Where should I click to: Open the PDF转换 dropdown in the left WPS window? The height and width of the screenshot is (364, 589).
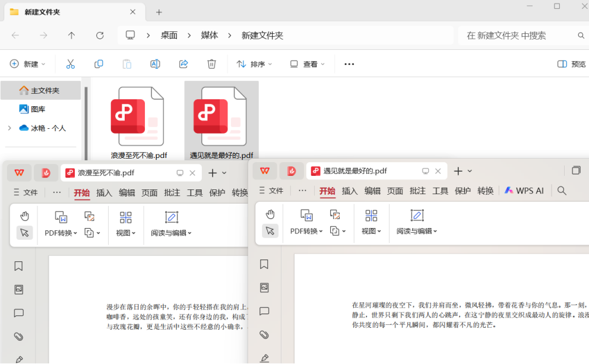click(61, 233)
